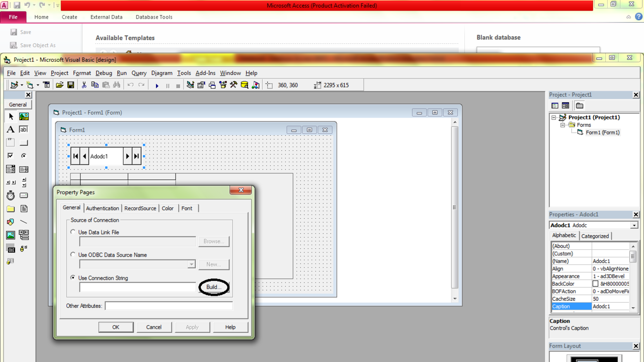The image size is (644, 362).
Task: Select the Data control tool in toolbox
Action: [24, 235]
